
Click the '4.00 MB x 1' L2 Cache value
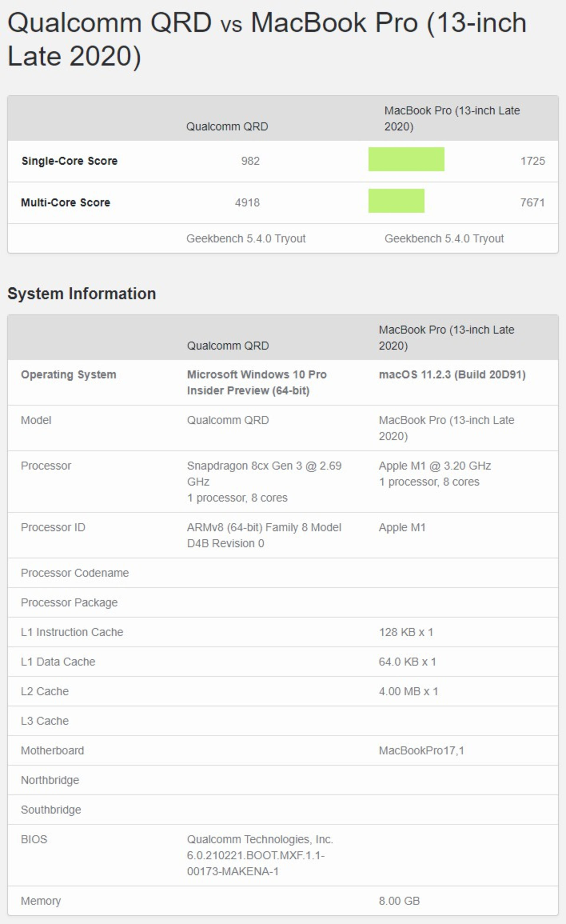[409, 692]
